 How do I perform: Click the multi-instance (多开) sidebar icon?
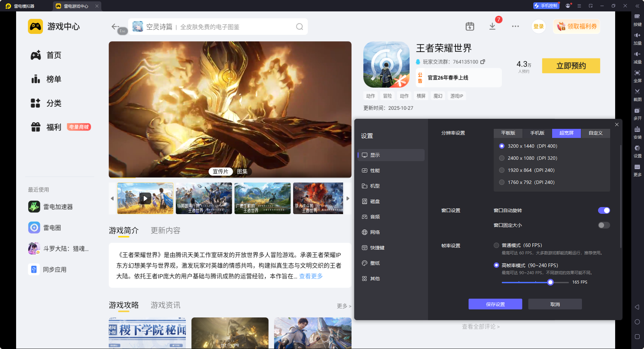(637, 113)
